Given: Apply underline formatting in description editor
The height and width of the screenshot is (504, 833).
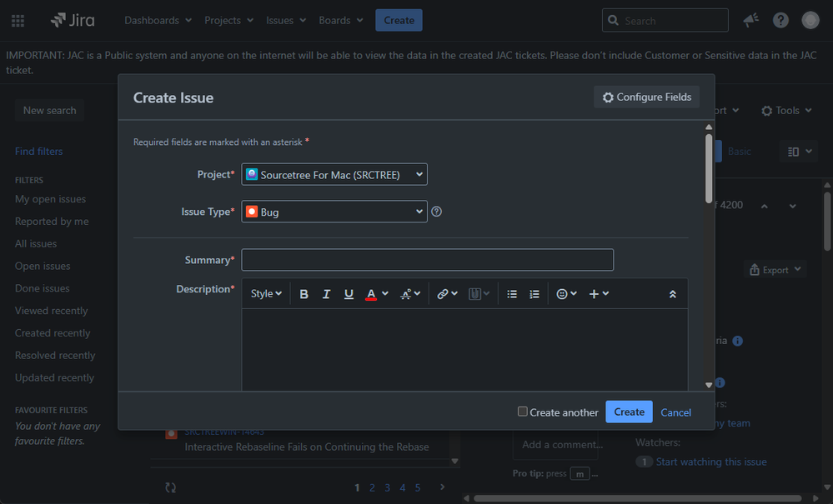Looking at the screenshot, I should pos(349,294).
